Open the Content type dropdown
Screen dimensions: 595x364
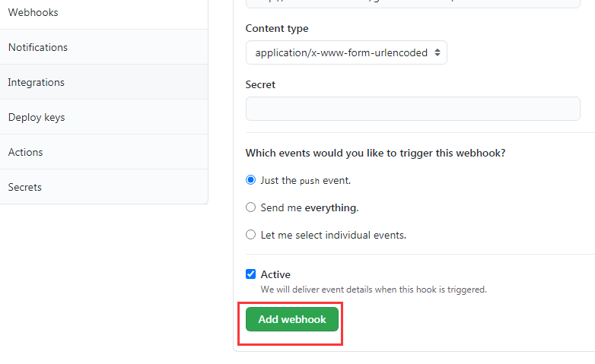pos(345,52)
